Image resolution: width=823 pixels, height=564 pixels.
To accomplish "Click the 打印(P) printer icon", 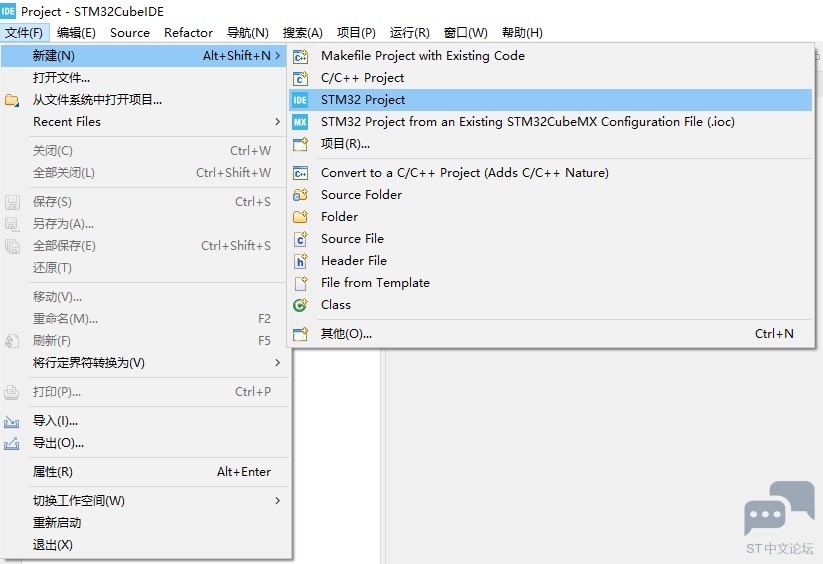I will point(12,392).
